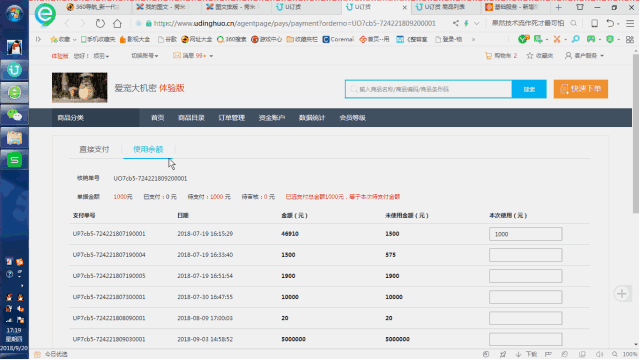Image resolution: width=640 pixels, height=360 pixels.
Task: Click the undo closed-tab arrow icon
Action: (x=610, y=23)
